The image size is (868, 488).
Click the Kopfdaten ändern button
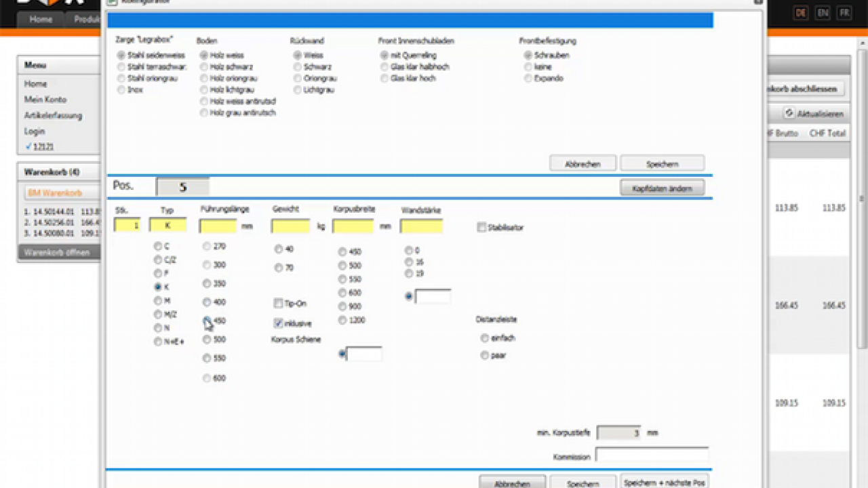(x=662, y=188)
